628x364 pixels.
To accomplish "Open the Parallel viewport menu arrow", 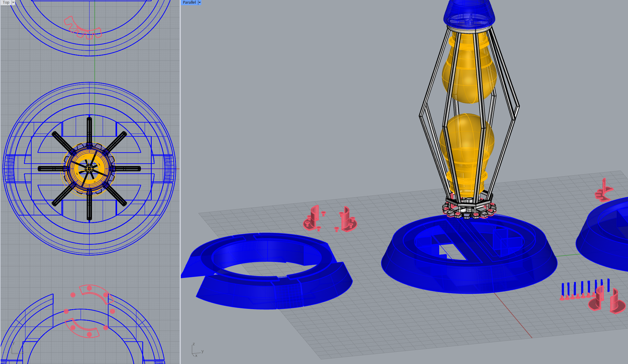I will tap(200, 2).
